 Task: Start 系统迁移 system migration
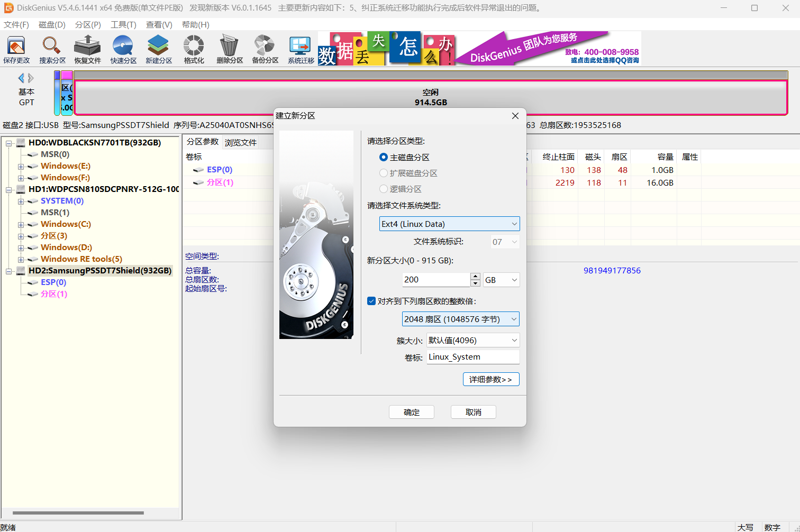[x=300, y=49]
